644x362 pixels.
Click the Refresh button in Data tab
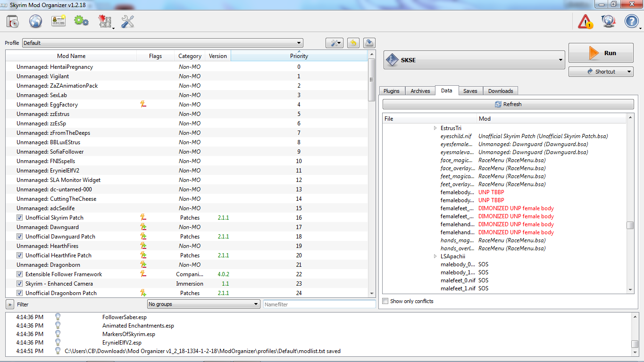tap(508, 104)
